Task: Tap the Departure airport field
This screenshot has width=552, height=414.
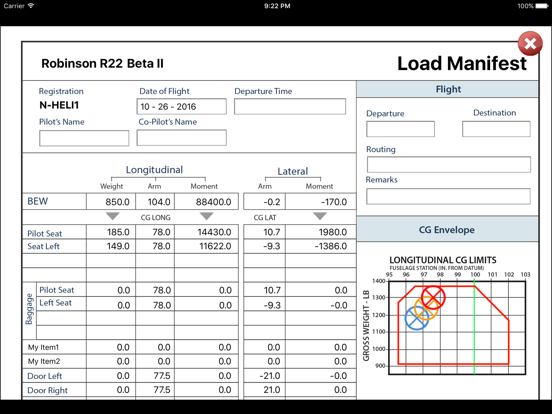Action: point(400,129)
